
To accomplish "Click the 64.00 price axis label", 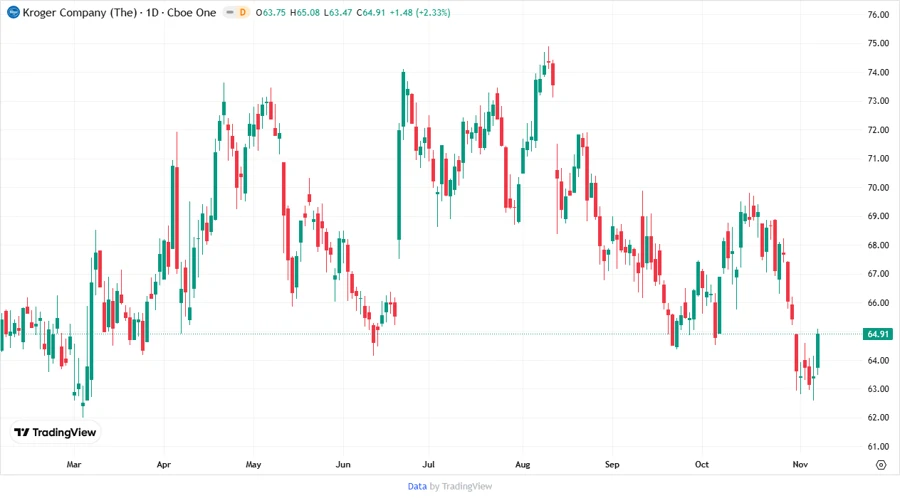I will pyautogui.click(x=878, y=360).
